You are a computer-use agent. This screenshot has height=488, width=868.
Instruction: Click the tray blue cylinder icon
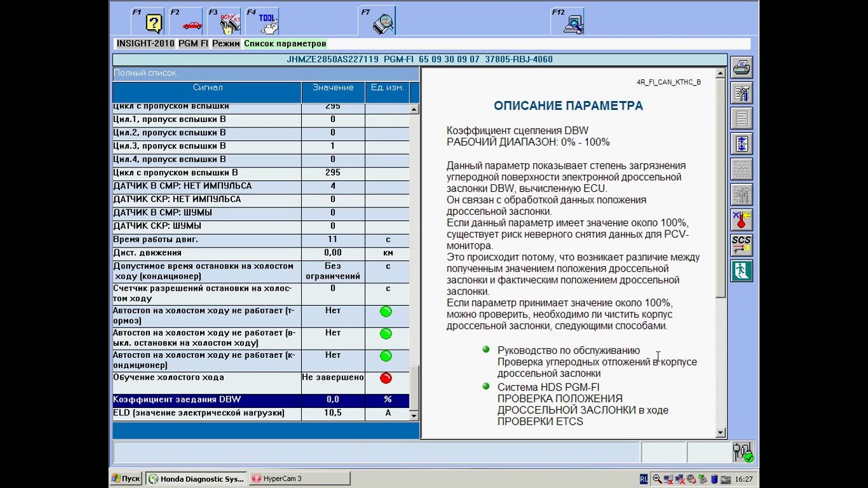[x=715, y=479]
